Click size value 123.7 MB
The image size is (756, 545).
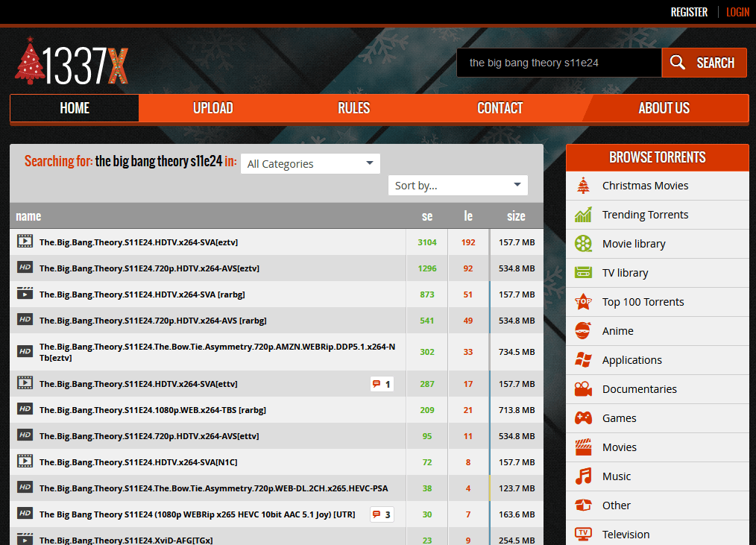click(x=517, y=488)
